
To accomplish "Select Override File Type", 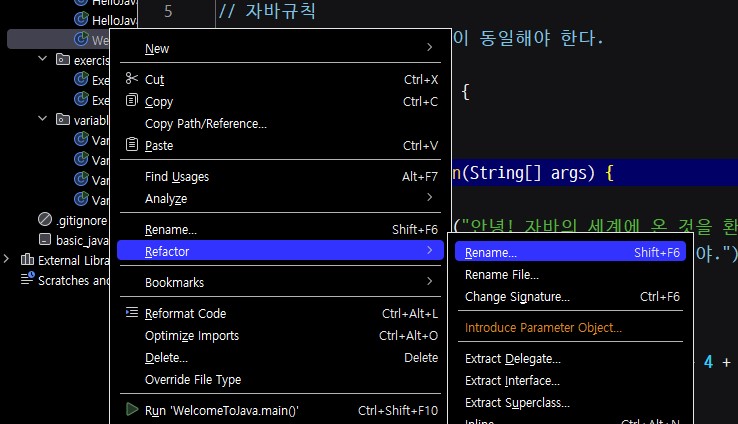I will tap(281, 380).
